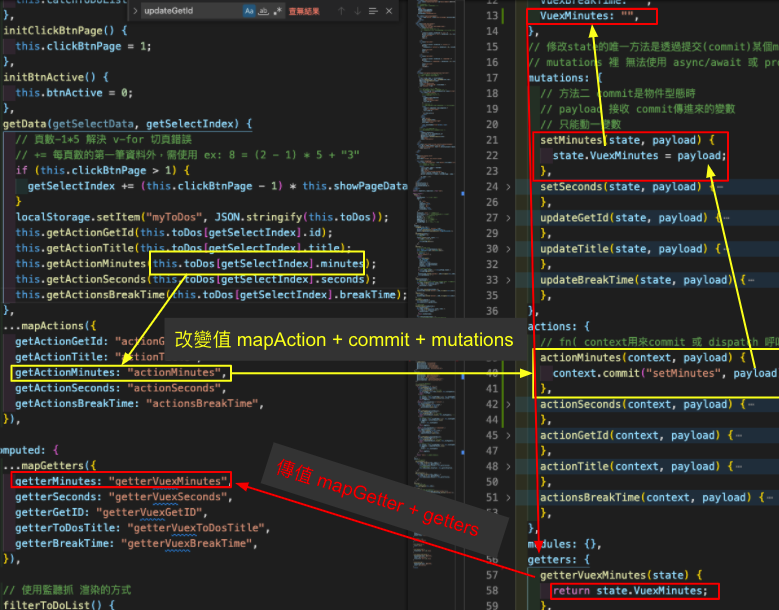Viewport: 779px width, 610px height.
Task: Click 'localStorage.setItem("myToDos"' line
Action: pyautogui.click(x=202, y=217)
